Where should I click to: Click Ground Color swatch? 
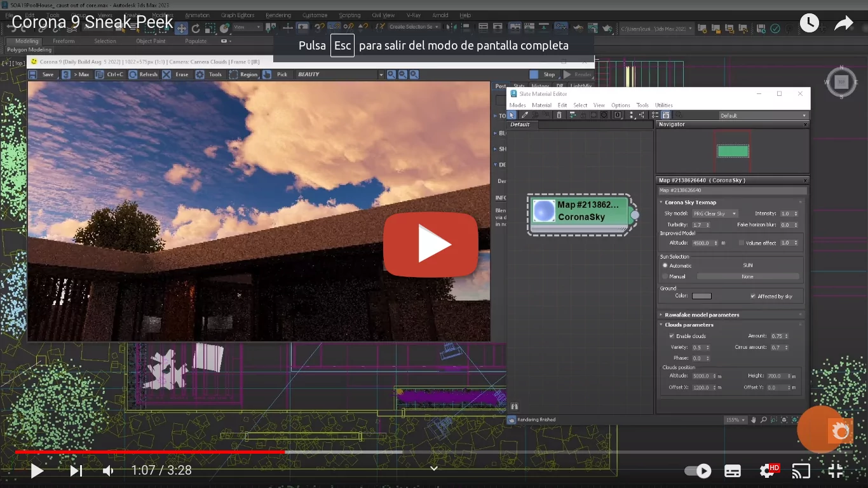pyautogui.click(x=702, y=296)
